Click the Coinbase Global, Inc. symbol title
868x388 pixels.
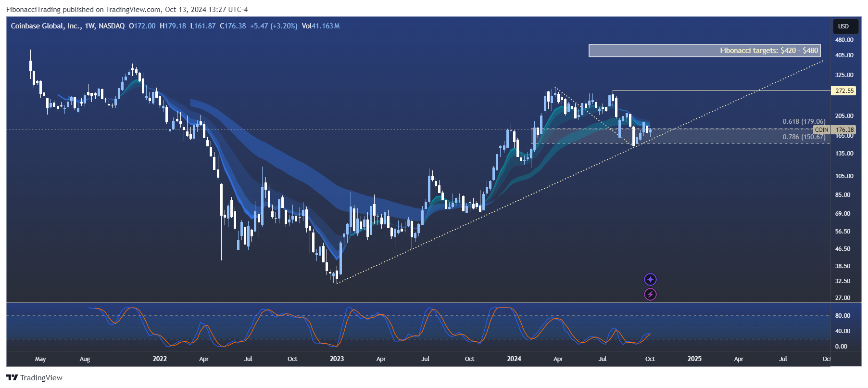tap(46, 26)
